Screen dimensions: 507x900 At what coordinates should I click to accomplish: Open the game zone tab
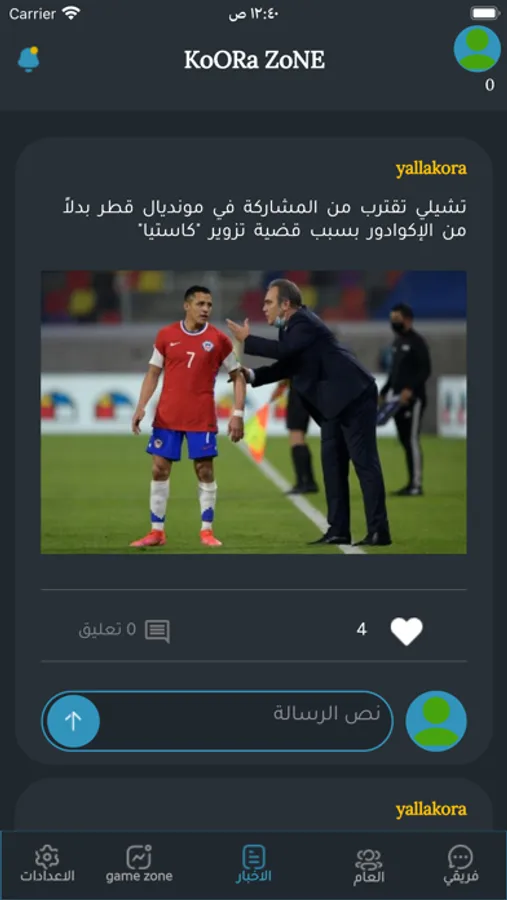tap(139, 864)
